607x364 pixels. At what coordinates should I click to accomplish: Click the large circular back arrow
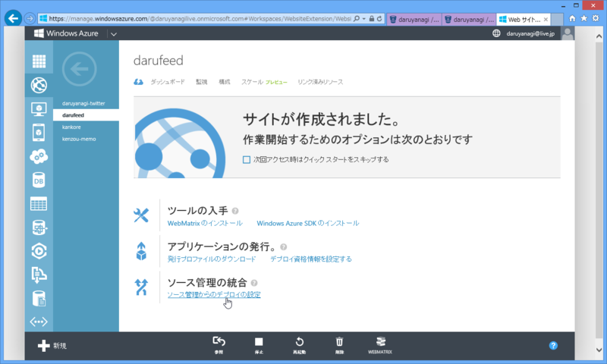pos(80,69)
